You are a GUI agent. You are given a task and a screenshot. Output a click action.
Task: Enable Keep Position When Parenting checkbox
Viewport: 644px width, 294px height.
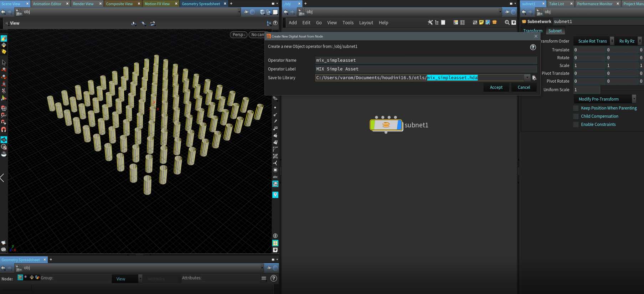click(x=576, y=108)
